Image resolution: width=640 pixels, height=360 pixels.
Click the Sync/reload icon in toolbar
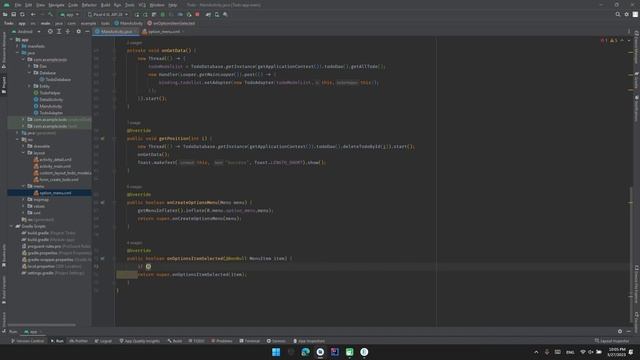click(x=22, y=14)
